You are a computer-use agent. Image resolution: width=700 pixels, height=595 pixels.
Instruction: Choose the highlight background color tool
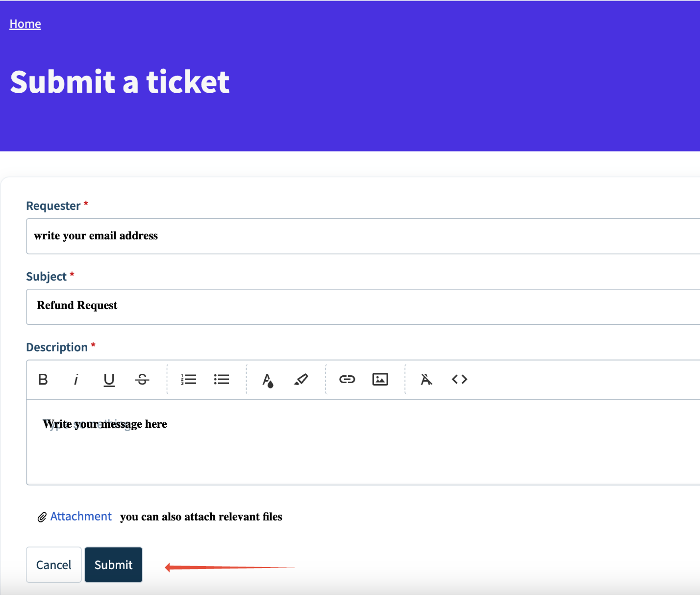click(x=301, y=379)
